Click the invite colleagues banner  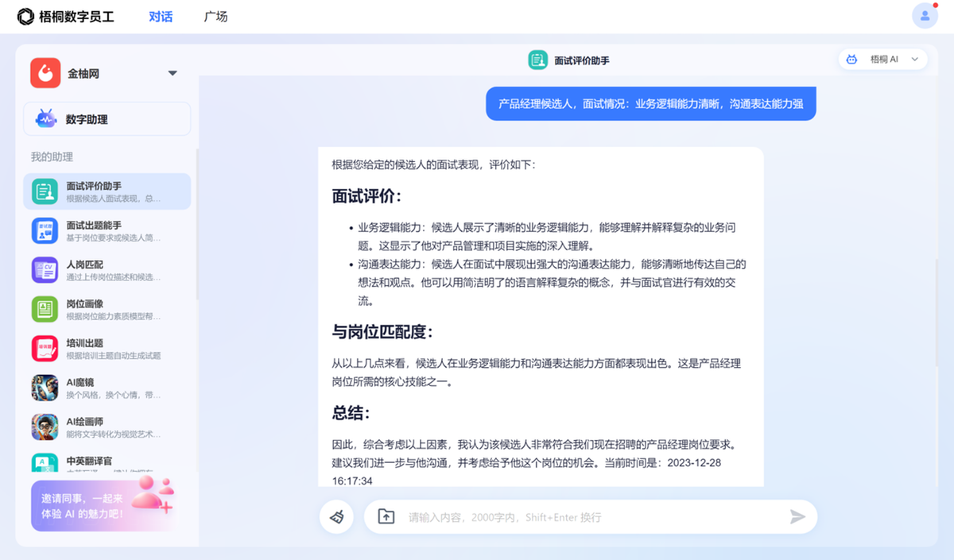[103, 505]
